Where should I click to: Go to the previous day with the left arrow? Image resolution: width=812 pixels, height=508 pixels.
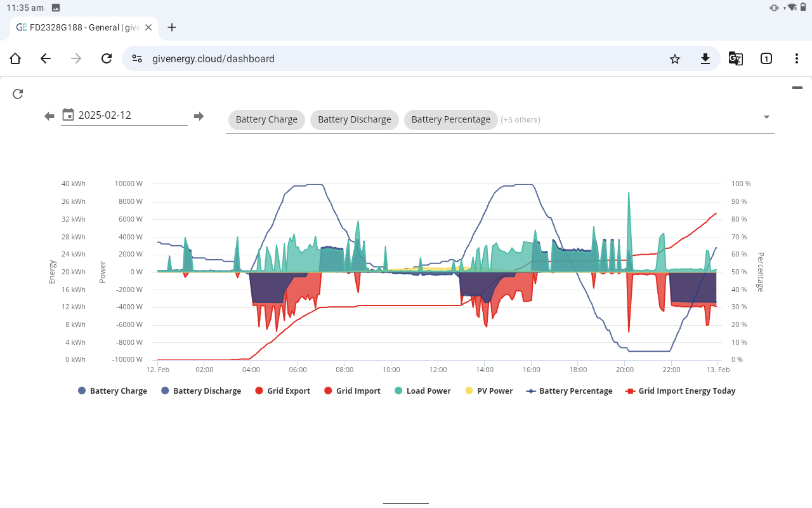[x=49, y=116]
